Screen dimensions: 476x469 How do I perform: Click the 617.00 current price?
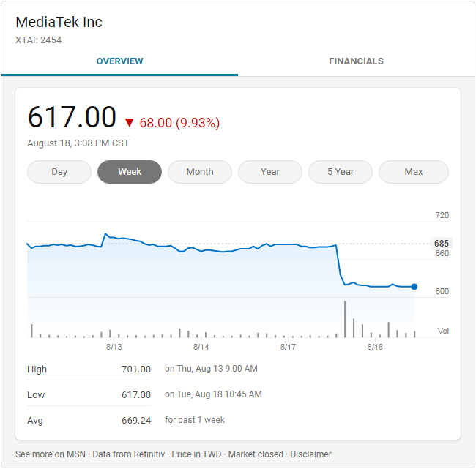point(72,118)
